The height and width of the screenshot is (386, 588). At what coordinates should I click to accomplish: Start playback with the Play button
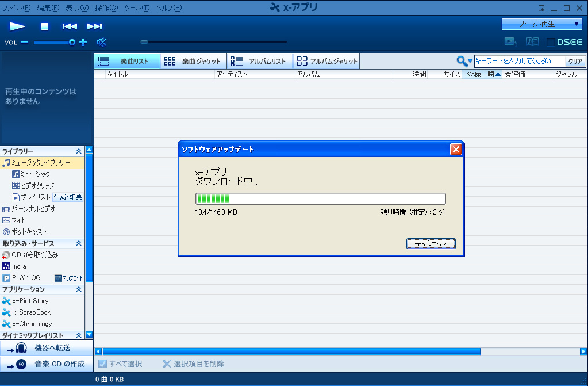click(17, 26)
